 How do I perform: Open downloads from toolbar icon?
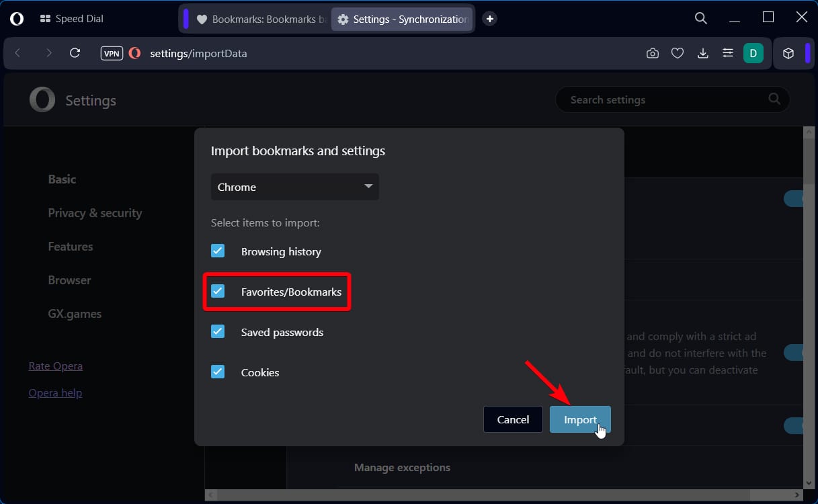pos(703,53)
